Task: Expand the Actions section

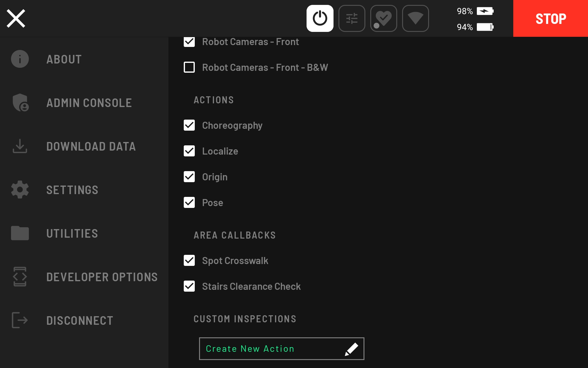Action: point(214,99)
